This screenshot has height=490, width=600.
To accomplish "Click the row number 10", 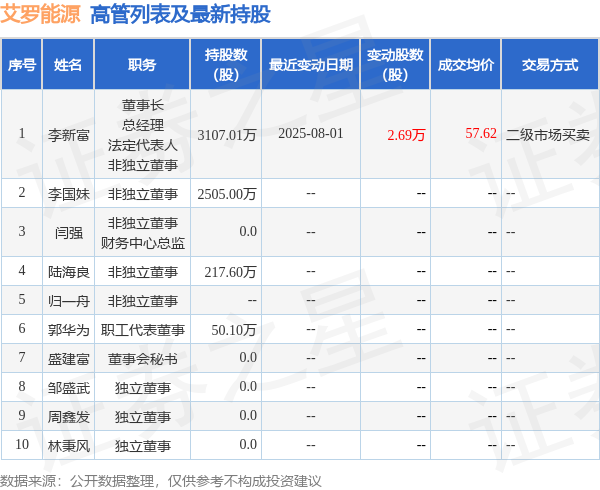I will (x=22, y=444).
